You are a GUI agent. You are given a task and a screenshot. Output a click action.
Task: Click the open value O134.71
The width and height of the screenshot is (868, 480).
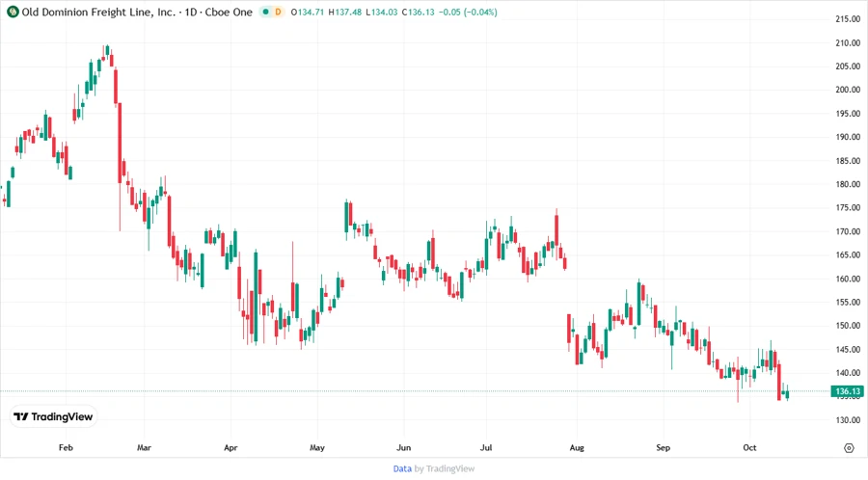[x=308, y=12]
